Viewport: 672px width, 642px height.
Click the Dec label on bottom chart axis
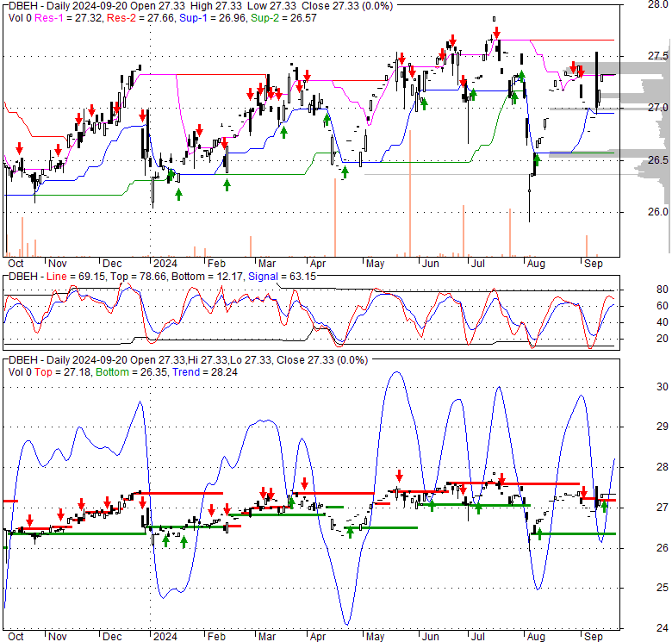[112, 637]
